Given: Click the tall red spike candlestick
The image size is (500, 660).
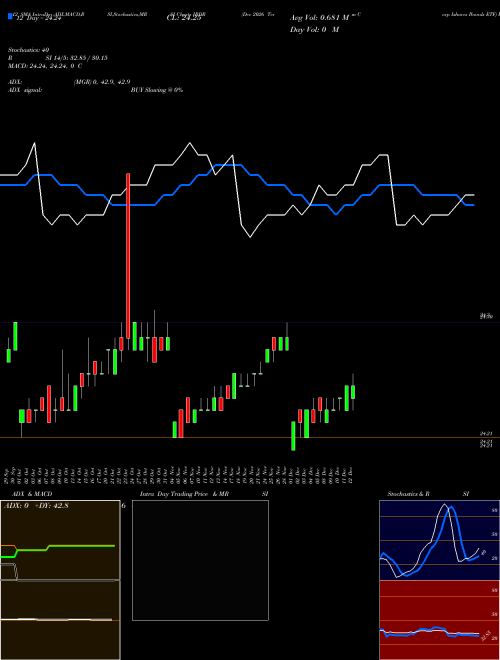Looking at the screenshot, I should tap(128, 255).
